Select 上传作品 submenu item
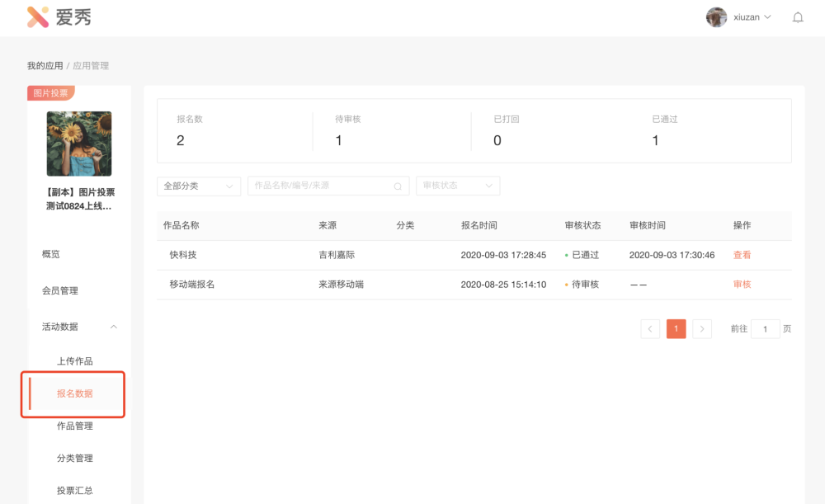 (x=74, y=361)
